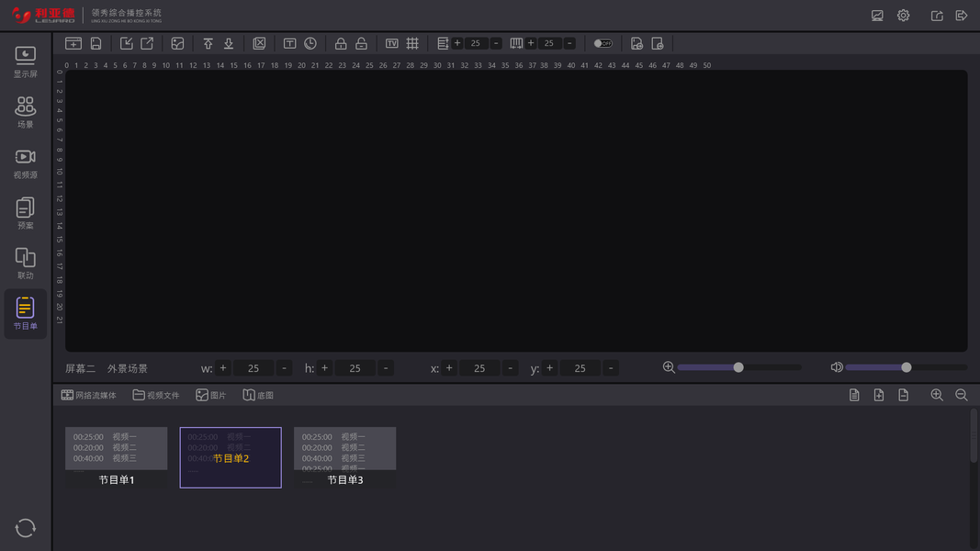Image resolution: width=980 pixels, height=551 pixels.
Task: Click the zoom magnifier icon beside slider
Action: point(668,367)
